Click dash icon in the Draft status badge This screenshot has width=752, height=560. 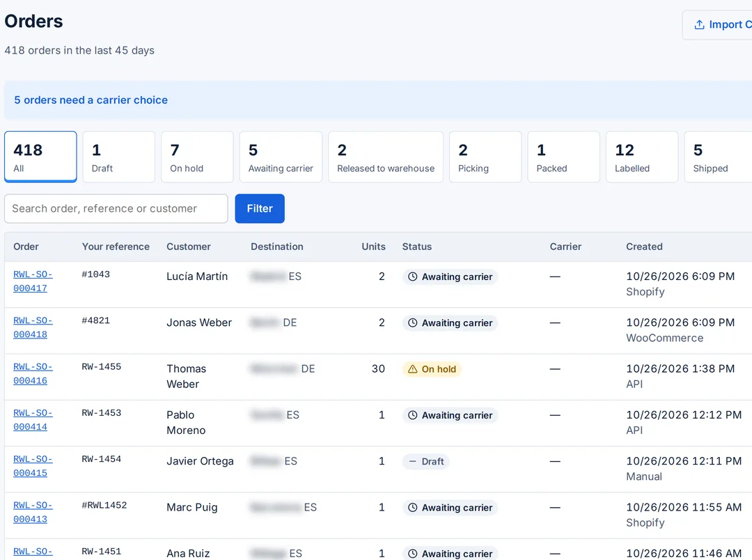click(412, 462)
